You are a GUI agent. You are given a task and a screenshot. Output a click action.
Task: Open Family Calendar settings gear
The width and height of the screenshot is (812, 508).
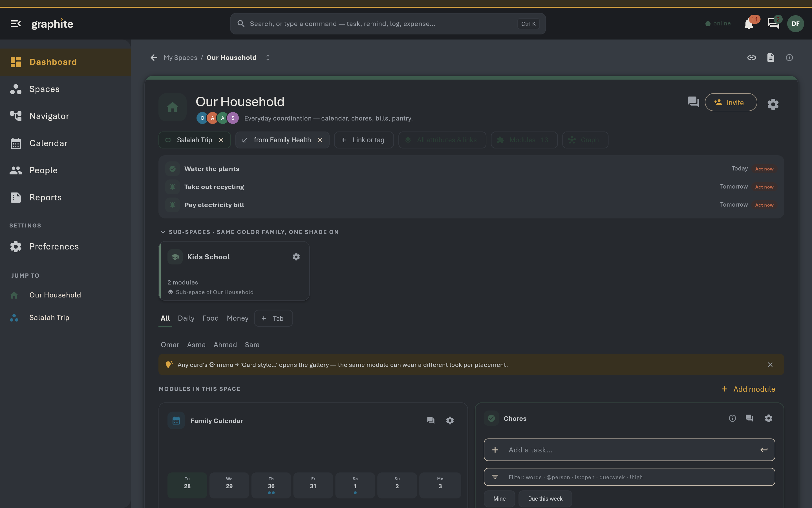[450, 420]
